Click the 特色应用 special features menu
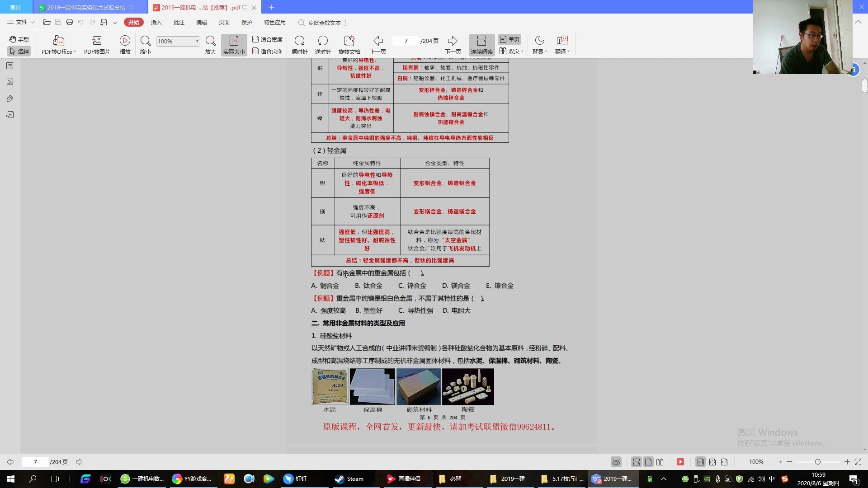 point(274,22)
